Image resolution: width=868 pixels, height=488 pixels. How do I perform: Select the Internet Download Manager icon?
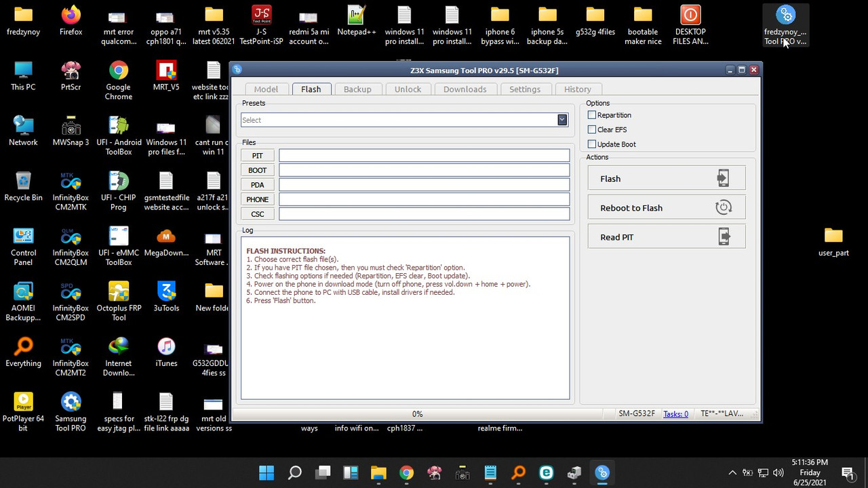tap(118, 357)
